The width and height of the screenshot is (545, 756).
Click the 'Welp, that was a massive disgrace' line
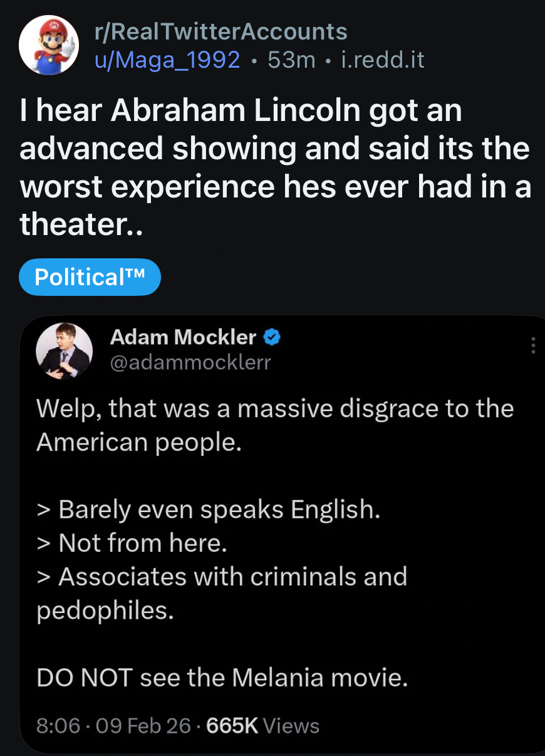point(274,409)
